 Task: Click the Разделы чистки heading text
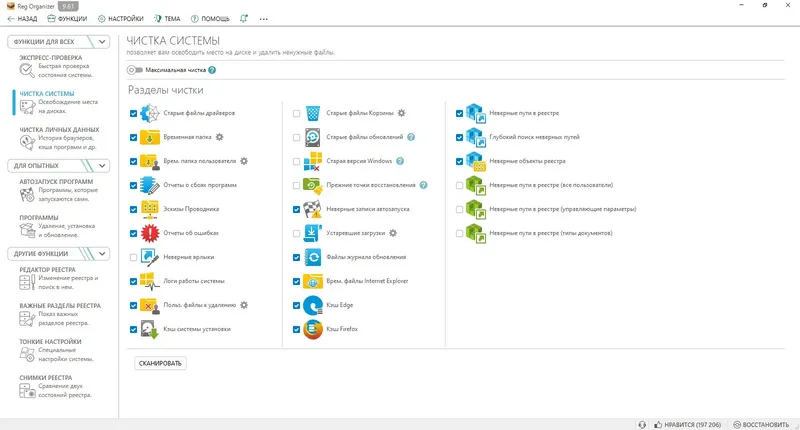click(x=165, y=90)
